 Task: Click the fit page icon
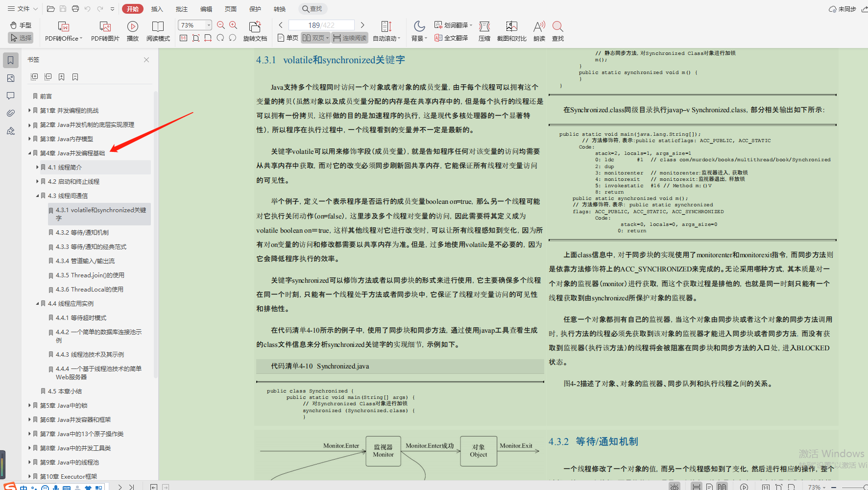196,38
